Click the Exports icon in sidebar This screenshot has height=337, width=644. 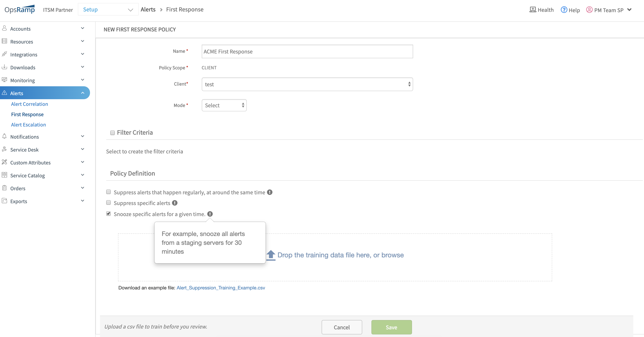[4, 201]
